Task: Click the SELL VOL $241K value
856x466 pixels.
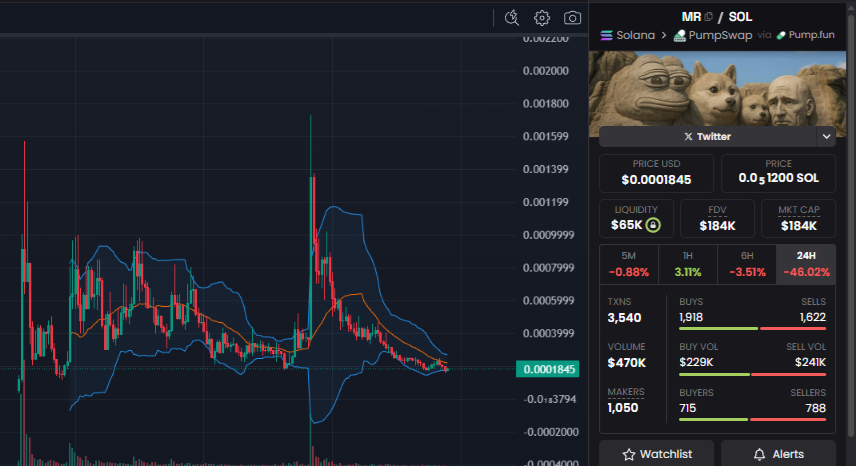Action: [810, 362]
